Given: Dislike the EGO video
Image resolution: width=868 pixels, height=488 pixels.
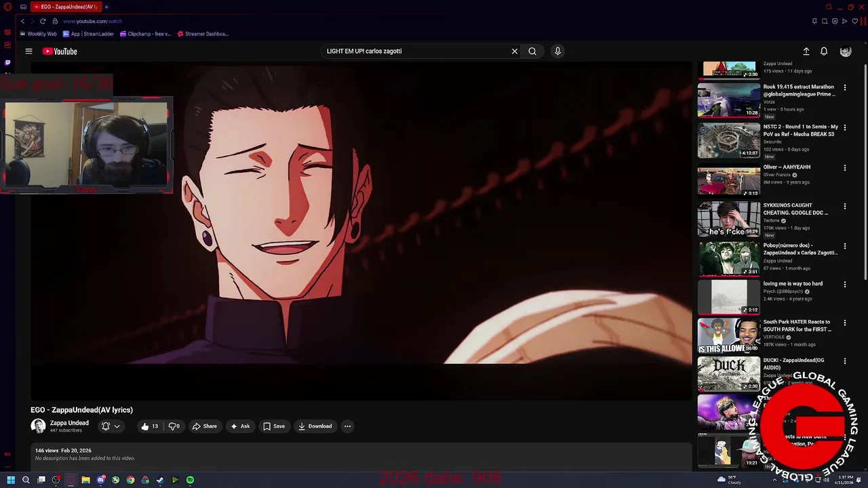Looking at the screenshot, I should tap(174, 426).
